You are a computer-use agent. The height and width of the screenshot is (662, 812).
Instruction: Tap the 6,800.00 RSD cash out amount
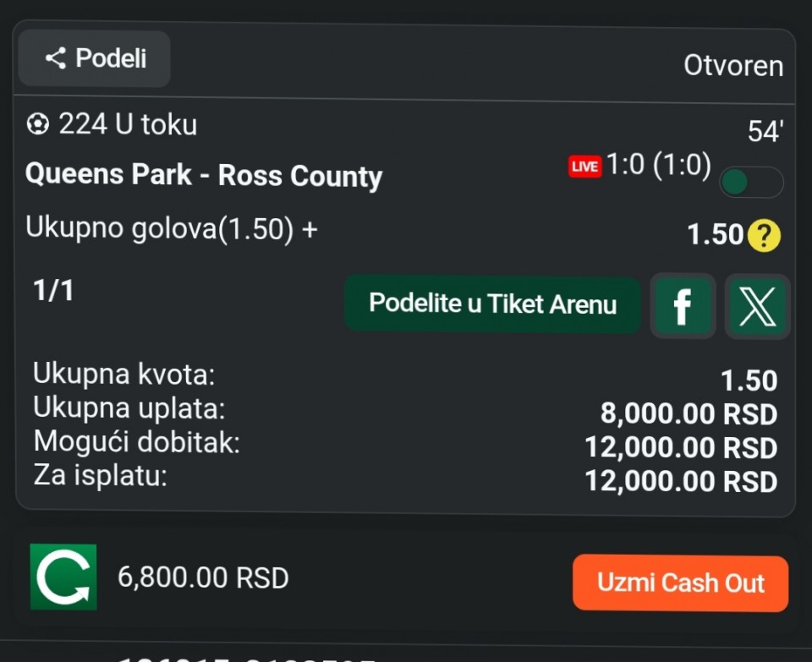(x=204, y=578)
